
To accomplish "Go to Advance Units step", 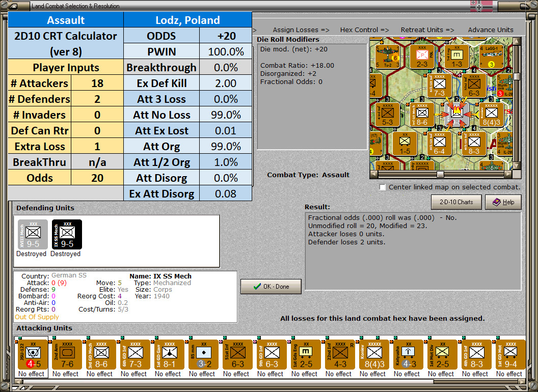I will coord(491,30).
